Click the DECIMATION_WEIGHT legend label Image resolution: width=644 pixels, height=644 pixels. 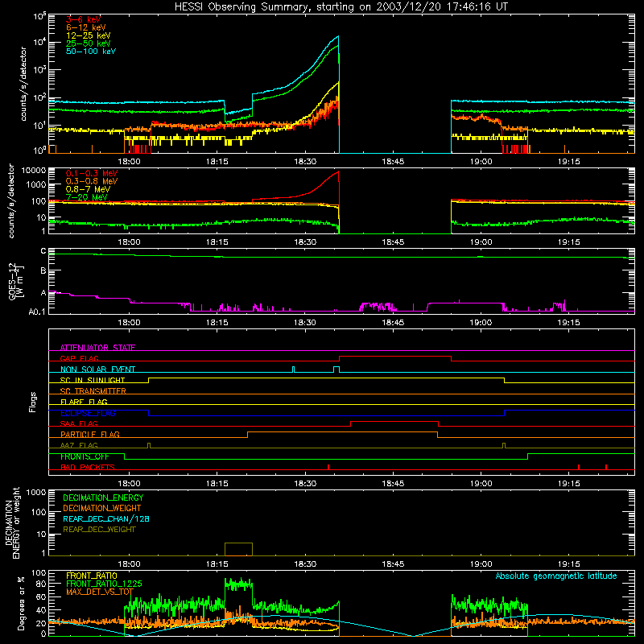point(102,508)
